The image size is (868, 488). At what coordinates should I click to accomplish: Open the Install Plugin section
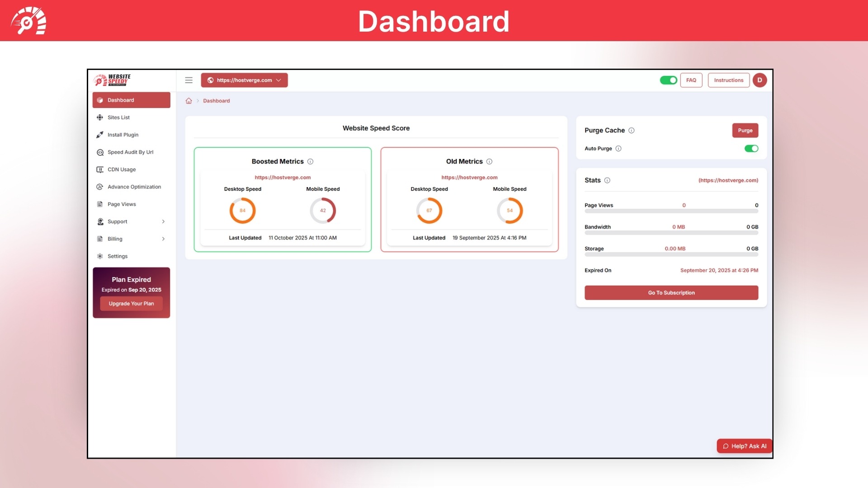click(x=123, y=135)
